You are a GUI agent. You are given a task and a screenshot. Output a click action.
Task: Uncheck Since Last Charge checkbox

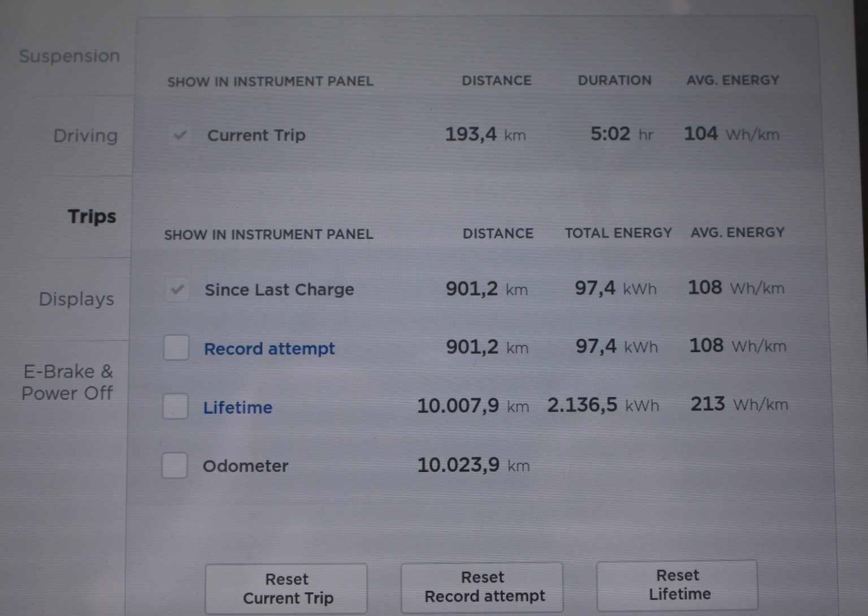(x=177, y=290)
